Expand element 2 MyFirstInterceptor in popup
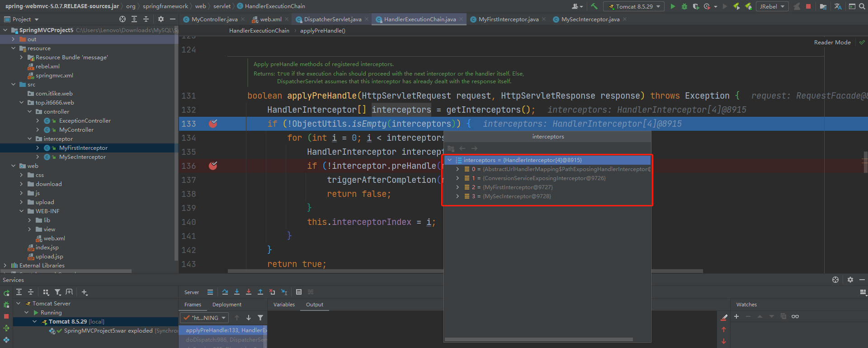Viewport: 868px width, 348px height. coord(458,187)
